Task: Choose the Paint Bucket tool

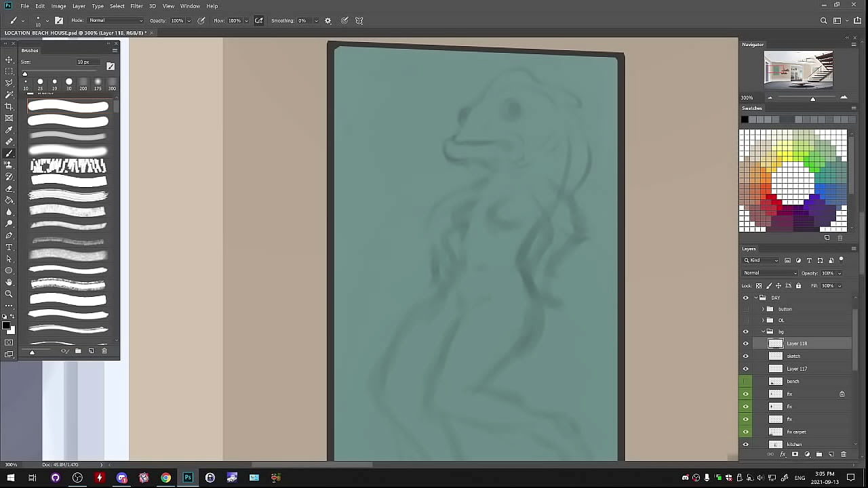Action: tap(9, 200)
